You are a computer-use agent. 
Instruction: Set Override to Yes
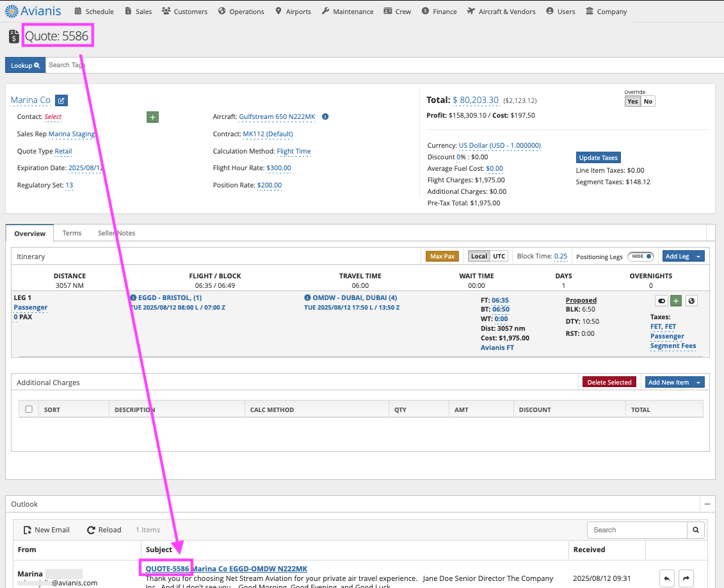(x=632, y=102)
